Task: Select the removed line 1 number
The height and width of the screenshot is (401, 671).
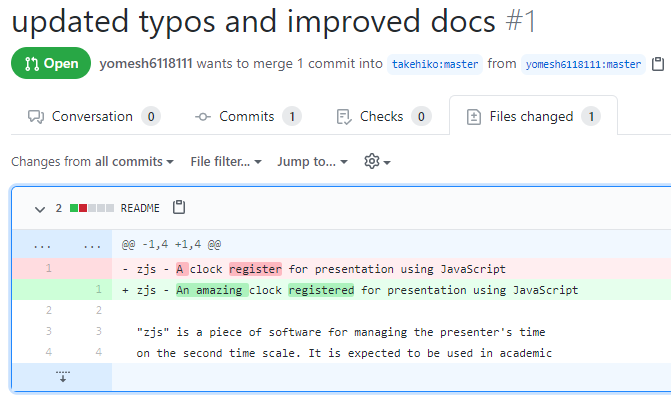Action: point(49,268)
